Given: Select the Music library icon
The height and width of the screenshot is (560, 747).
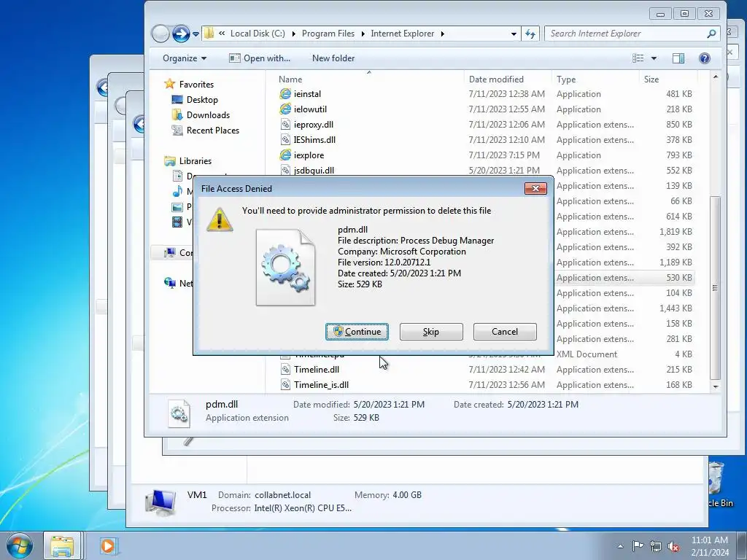Looking at the screenshot, I should click(177, 192).
